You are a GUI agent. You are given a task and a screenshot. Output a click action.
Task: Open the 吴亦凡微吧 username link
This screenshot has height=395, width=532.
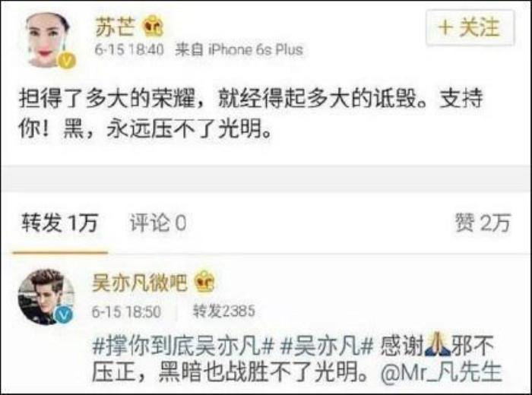click(140, 283)
